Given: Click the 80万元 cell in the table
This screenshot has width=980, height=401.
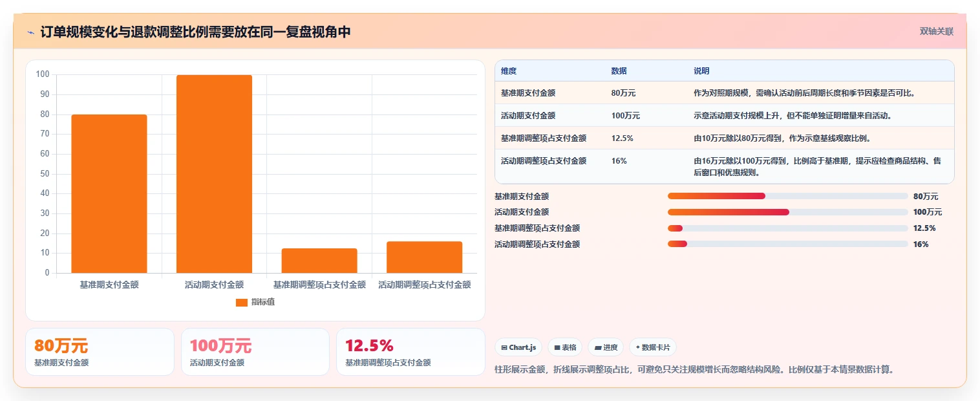Looking at the screenshot, I should pyautogui.click(x=623, y=93).
